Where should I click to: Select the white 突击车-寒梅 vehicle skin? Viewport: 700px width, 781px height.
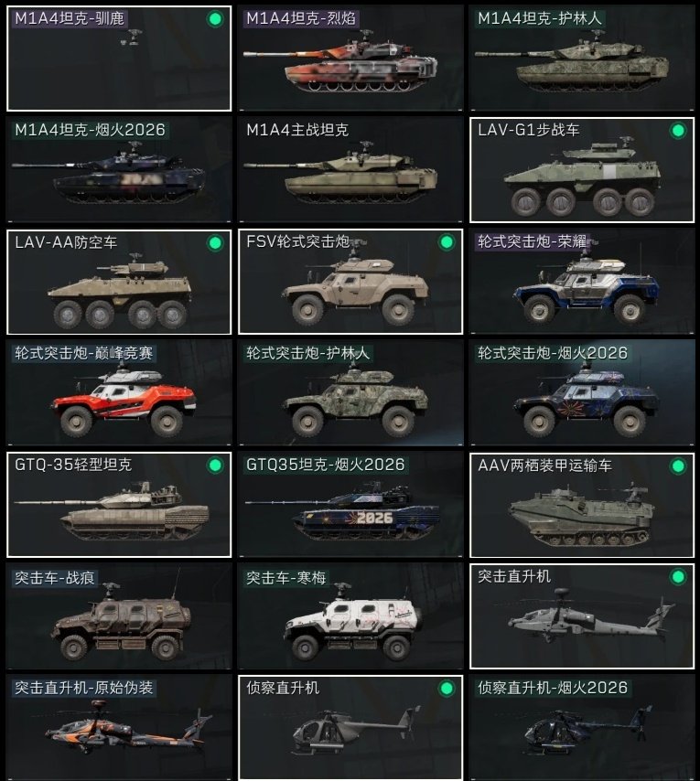350,616
